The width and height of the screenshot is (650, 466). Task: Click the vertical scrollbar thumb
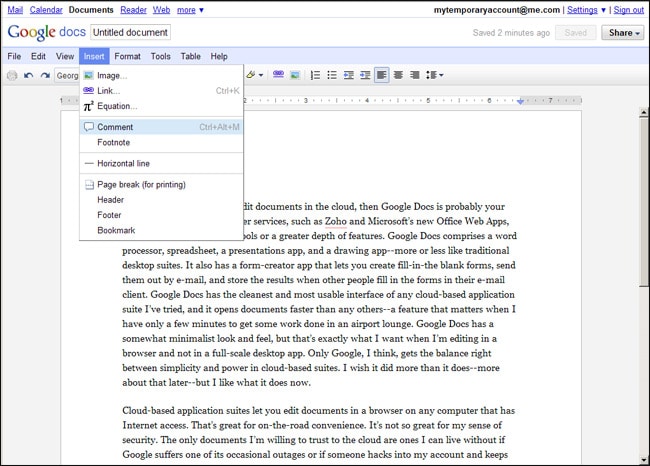[643, 202]
